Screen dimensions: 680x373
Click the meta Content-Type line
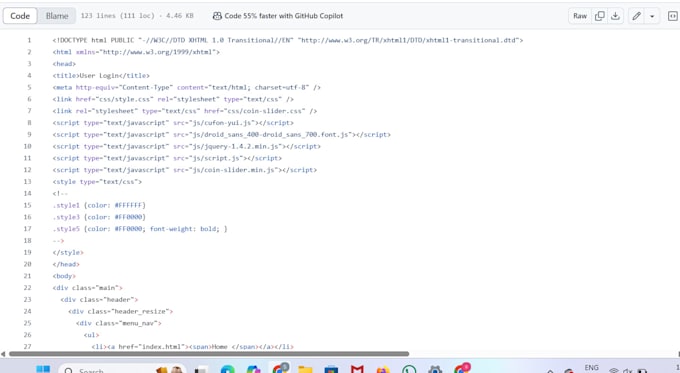186,87
